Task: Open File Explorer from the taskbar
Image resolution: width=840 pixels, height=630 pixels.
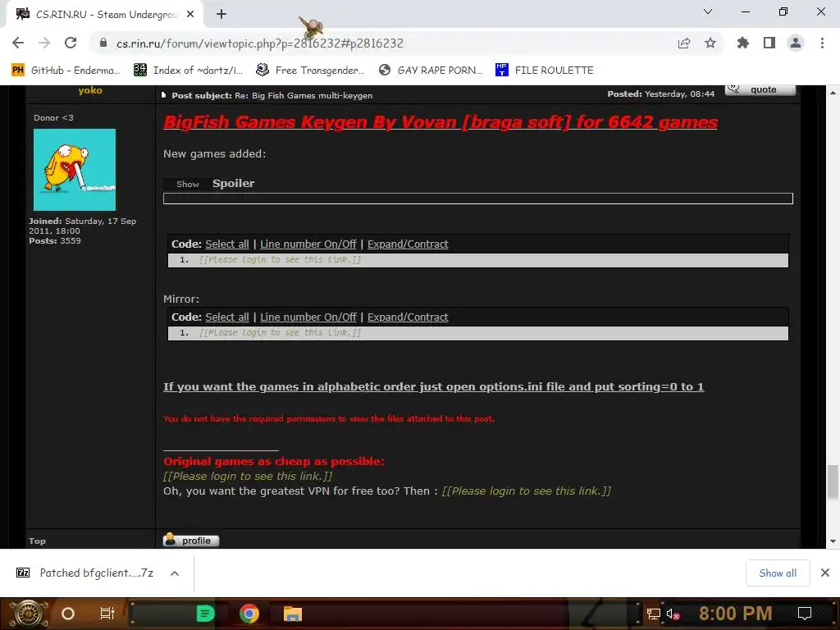Action: coord(293,614)
